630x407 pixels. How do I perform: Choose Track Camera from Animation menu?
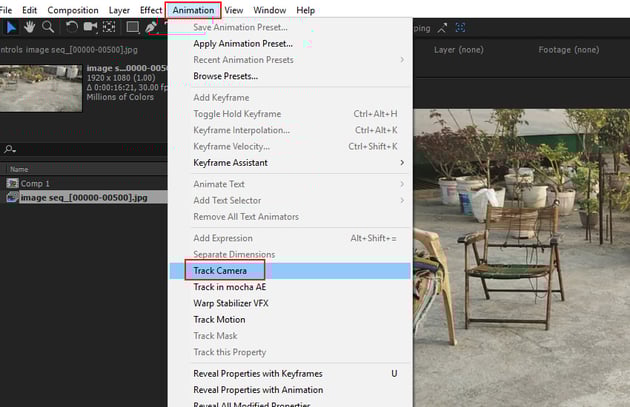pos(290,271)
